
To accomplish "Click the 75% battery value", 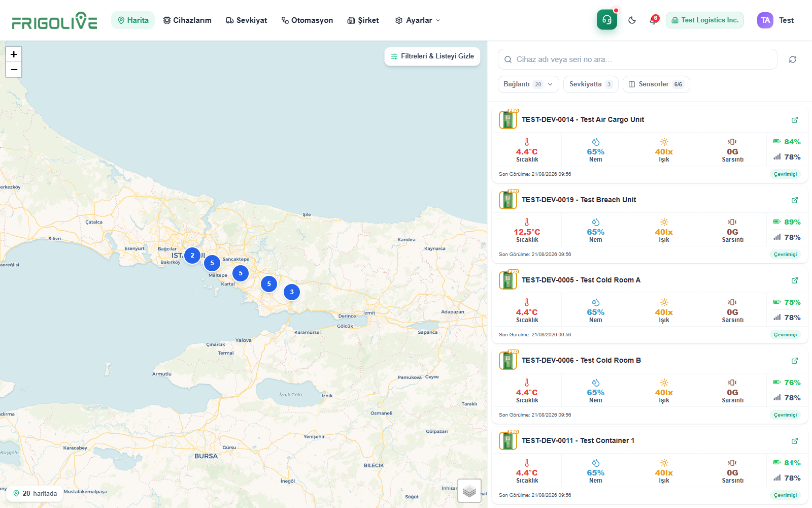I will point(792,302).
